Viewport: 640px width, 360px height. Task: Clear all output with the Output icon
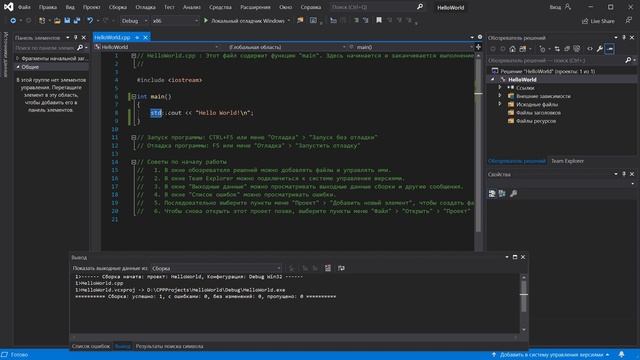click(x=328, y=268)
